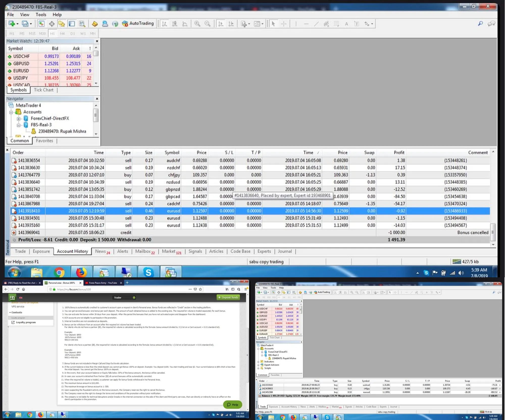Select the Fibonacci Retracement tool in large MetaTrader toolbar

tap(336, 24)
